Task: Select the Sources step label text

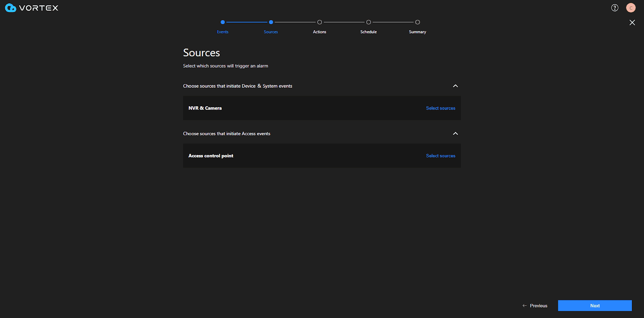Action: point(270,32)
